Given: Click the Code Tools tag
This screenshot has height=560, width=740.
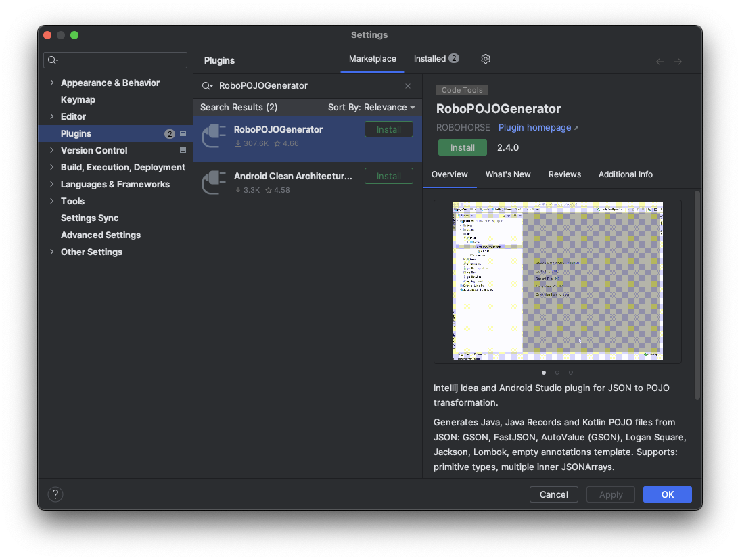Looking at the screenshot, I should [x=462, y=90].
